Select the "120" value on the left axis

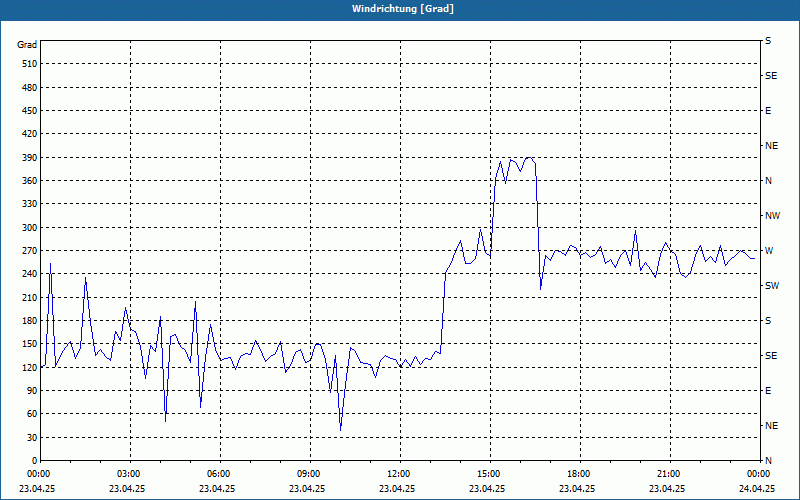click(30, 367)
